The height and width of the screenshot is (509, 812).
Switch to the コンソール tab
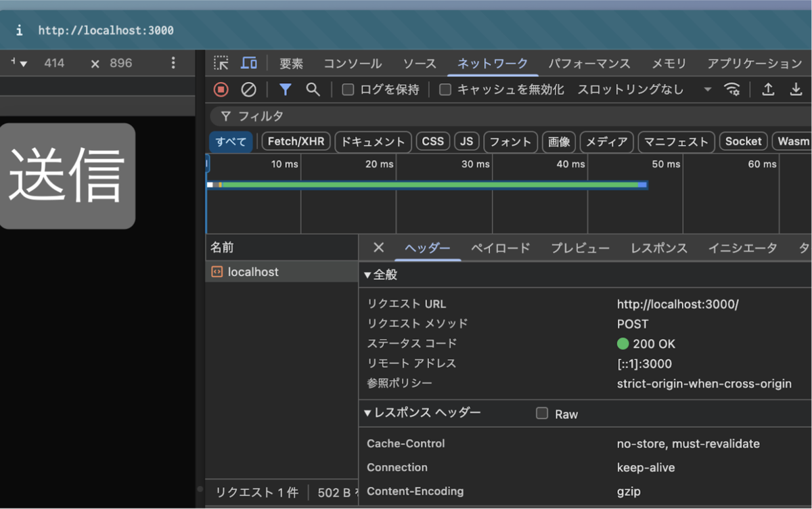click(x=353, y=64)
